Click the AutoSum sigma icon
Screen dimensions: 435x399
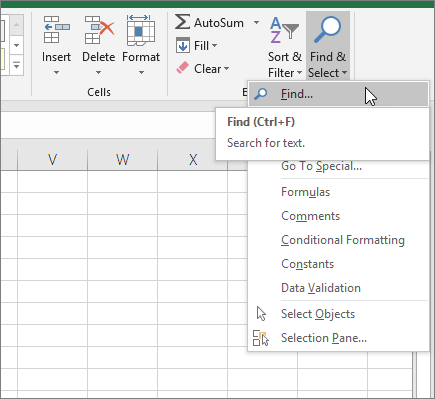pos(182,22)
